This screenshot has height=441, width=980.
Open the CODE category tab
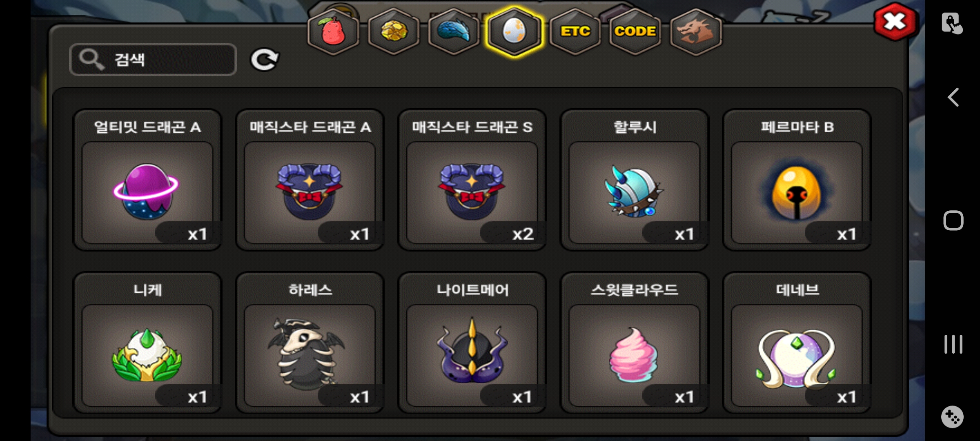click(635, 31)
